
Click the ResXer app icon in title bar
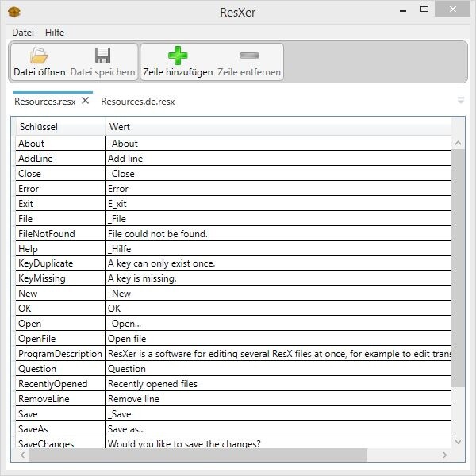tap(14, 12)
